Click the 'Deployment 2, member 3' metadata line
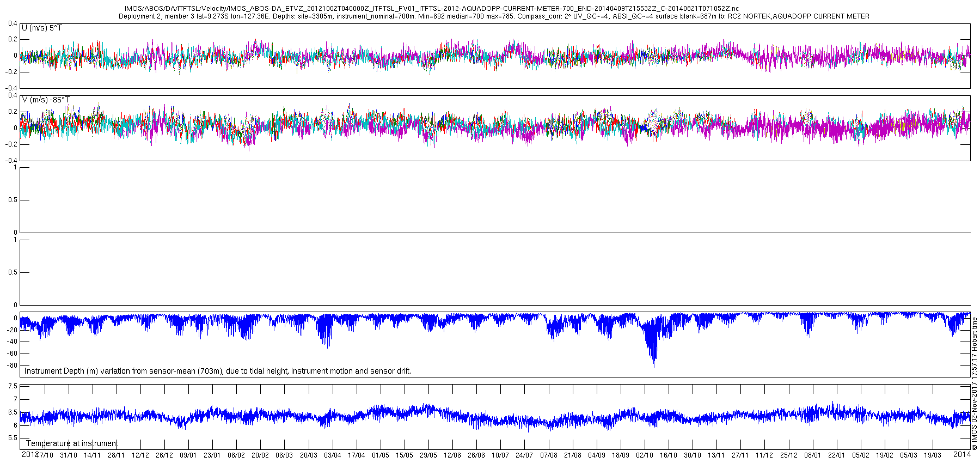The width and height of the screenshot is (980, 463). click(x=494, y=16)
